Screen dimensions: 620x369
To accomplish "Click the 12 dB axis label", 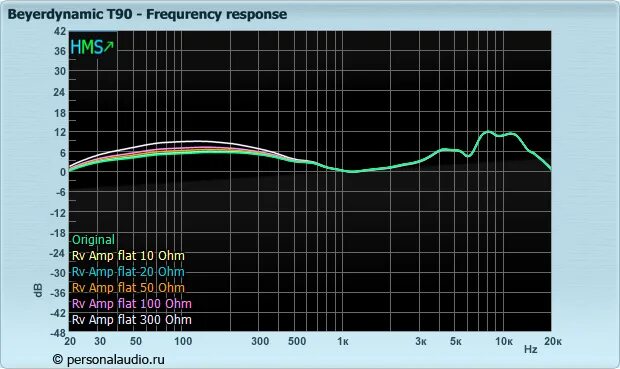I will tap(60, 132).
